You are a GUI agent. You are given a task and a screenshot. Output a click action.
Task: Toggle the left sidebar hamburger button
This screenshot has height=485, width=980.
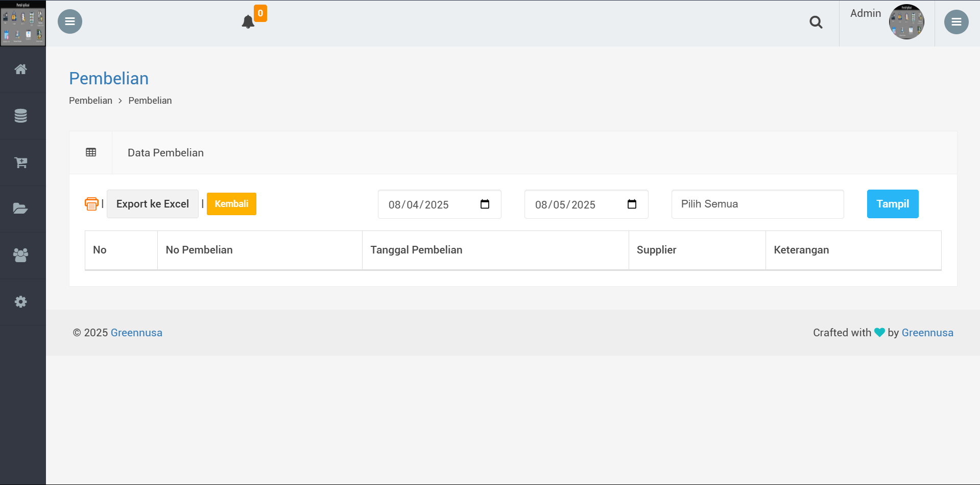point(70,21)
